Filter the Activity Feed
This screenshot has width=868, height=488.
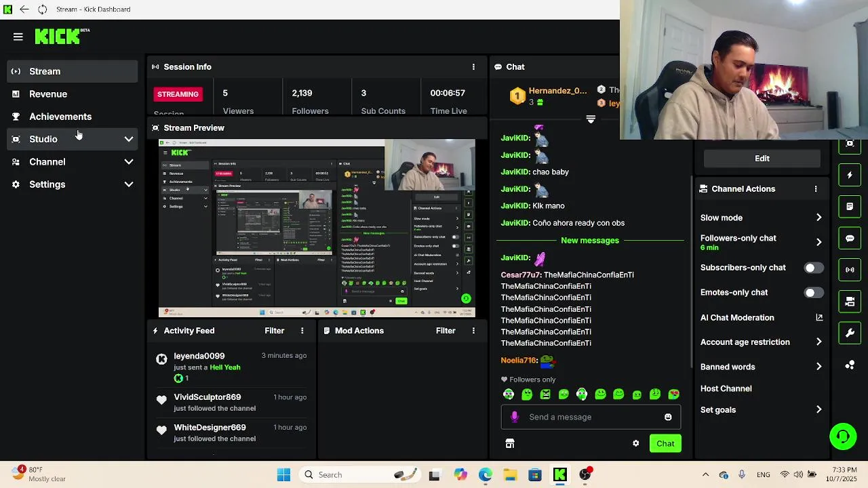(274, 331)
